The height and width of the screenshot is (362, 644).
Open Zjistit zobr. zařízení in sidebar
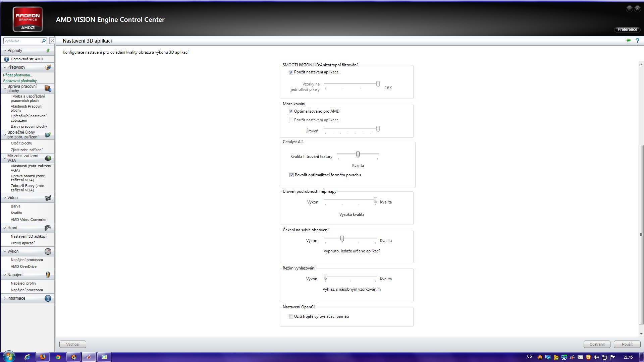[x=26, y=150]
